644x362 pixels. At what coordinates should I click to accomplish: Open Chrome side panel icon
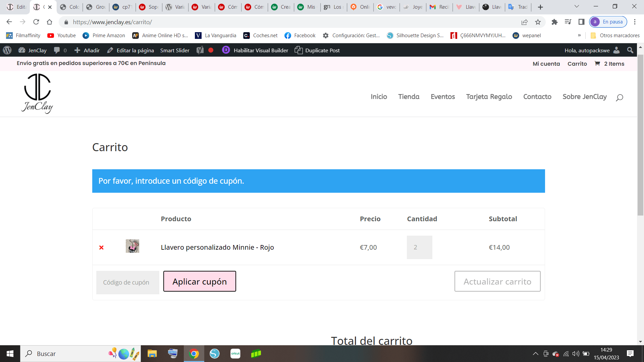click(581, 22)
